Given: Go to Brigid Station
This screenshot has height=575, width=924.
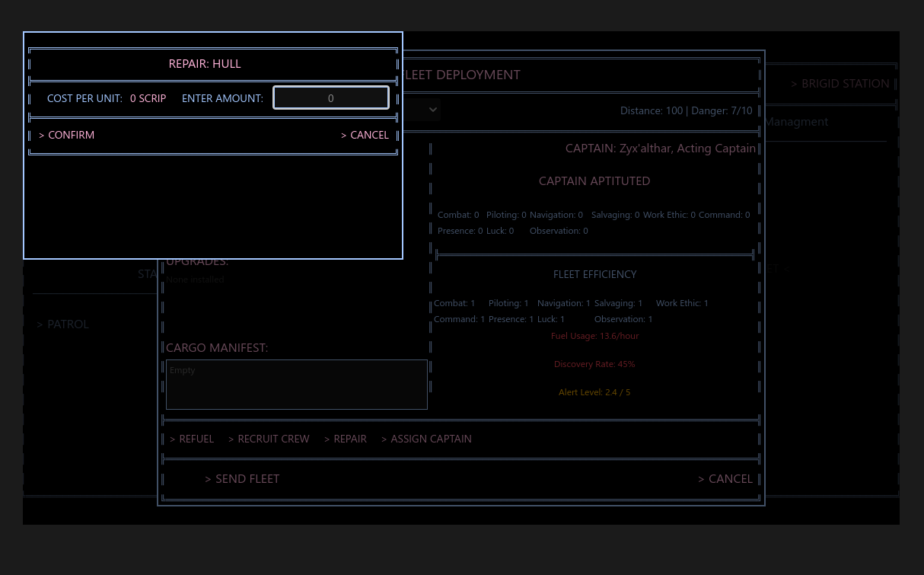Looking at the screenshot, I should (840, 84).
